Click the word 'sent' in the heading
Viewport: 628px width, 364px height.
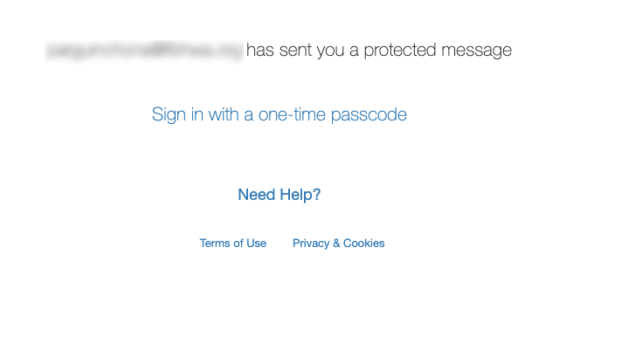click(x=295, y=51)
